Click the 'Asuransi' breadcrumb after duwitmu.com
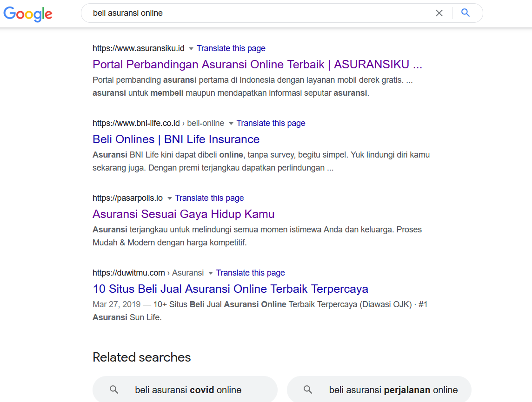 [187, 273]
